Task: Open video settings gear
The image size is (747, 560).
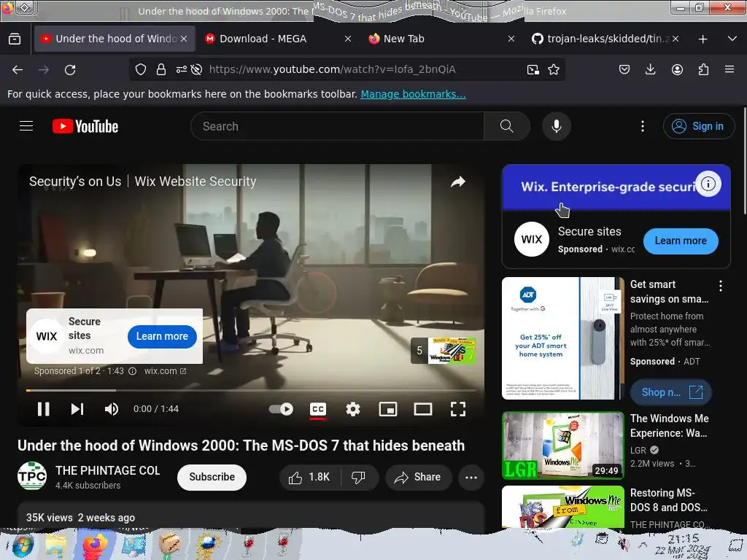Action: point(353,409)
